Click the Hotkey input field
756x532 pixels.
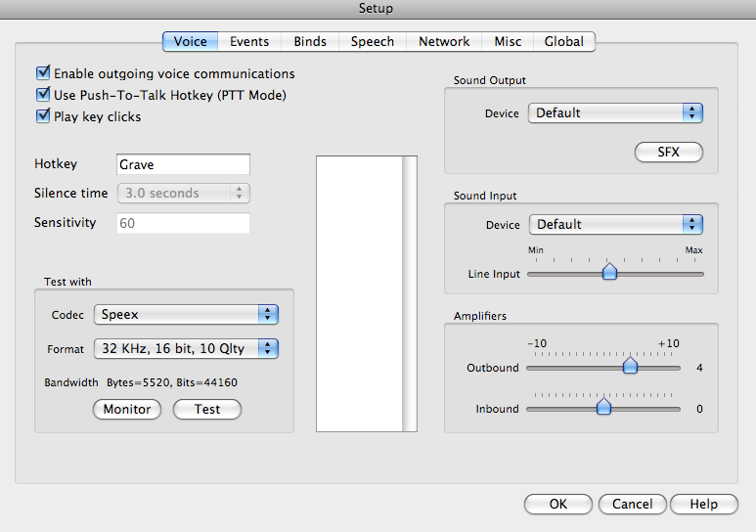coord(183,165)
